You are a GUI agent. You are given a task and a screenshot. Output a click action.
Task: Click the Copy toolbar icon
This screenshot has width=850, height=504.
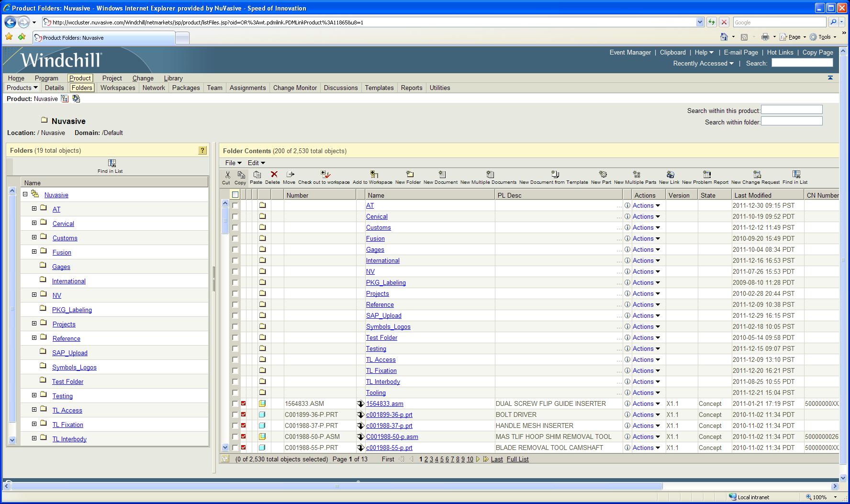(241, 175)
